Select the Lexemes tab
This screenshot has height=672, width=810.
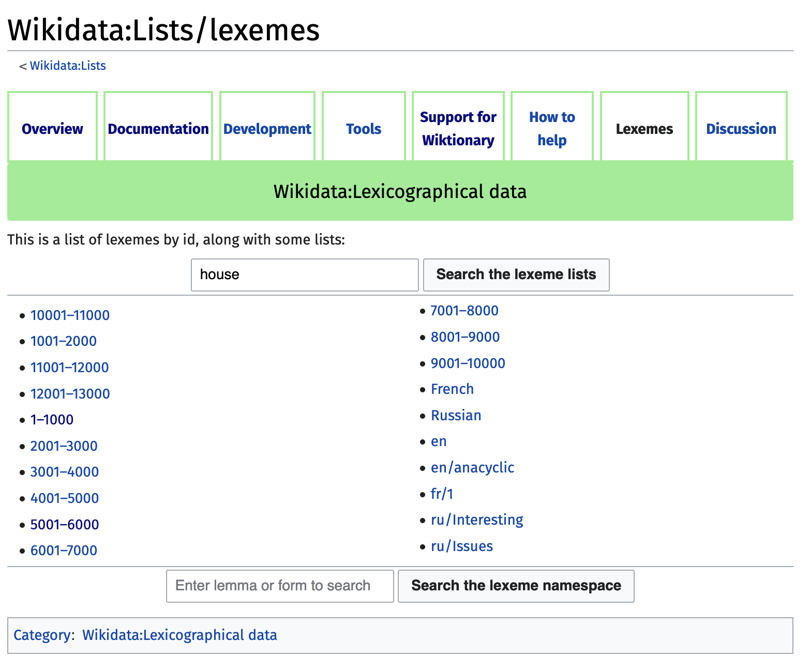[644, 129]
